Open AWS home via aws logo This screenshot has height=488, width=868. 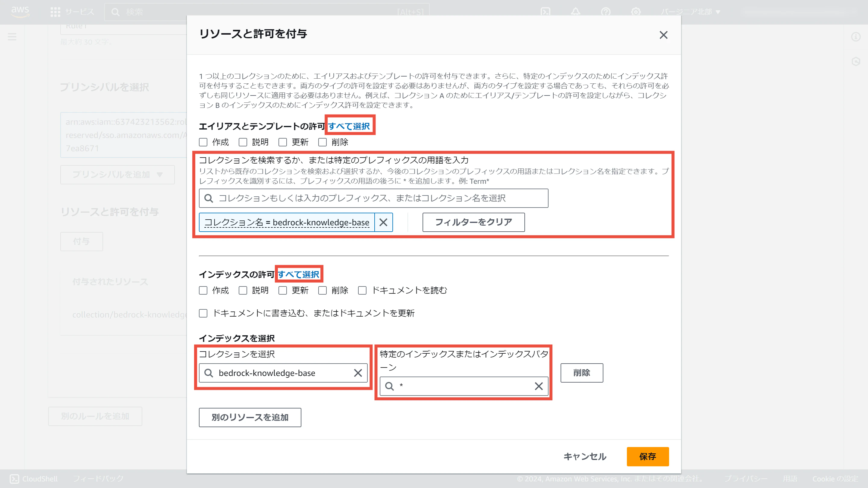coord(20,11)
